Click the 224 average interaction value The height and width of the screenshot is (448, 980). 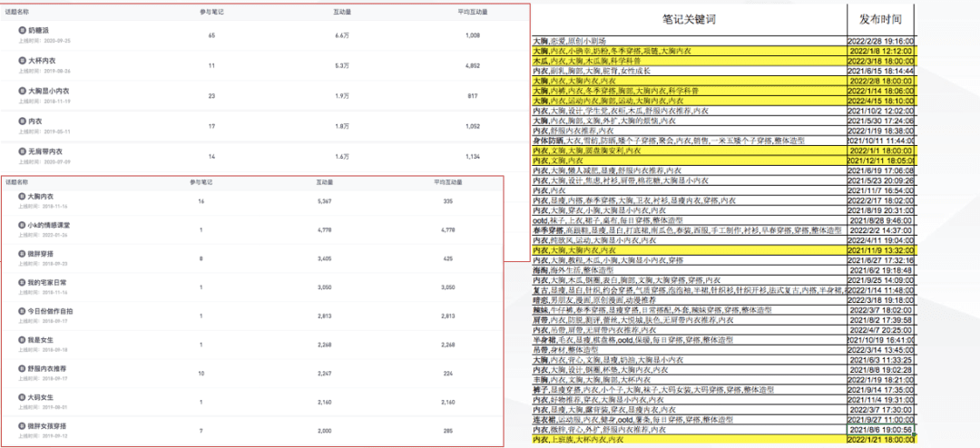coord(448,374)
